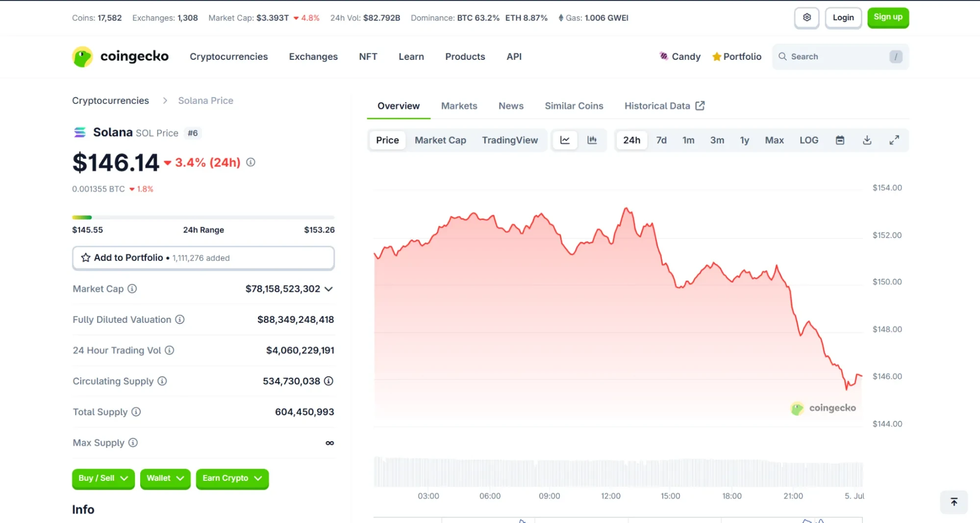This screenshot has width=980, height=523.
Task: Click info icon beside 534,730,038 value
Action: 329,381
